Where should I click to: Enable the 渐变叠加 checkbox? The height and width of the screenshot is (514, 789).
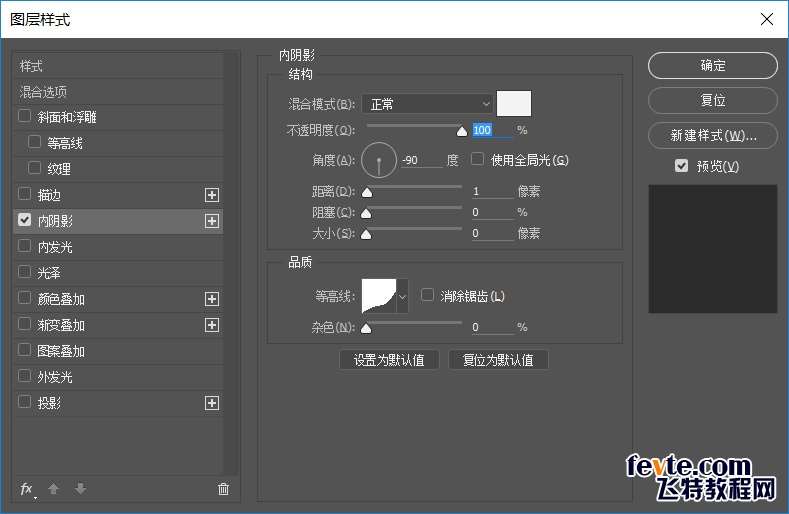24,324
